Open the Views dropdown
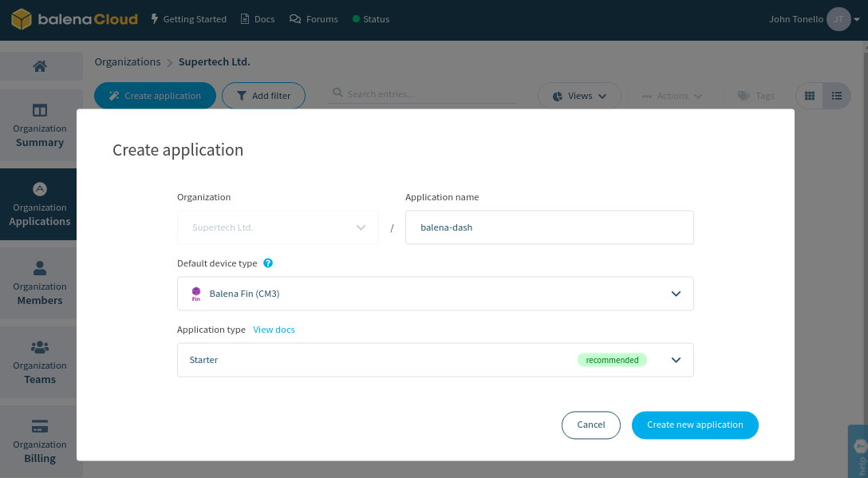The image size is (868, 478). click(579, 95)
